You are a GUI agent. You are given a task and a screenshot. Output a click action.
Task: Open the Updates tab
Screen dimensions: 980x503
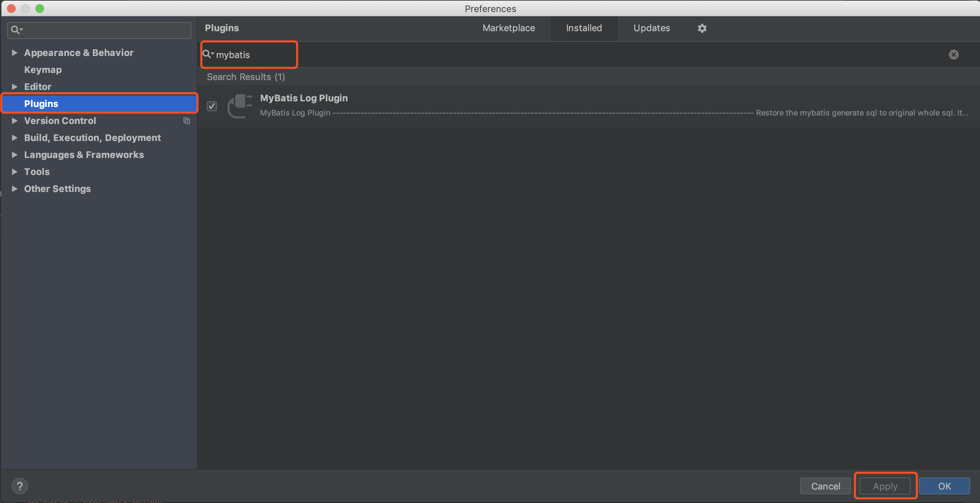click(x=651, y=28)
